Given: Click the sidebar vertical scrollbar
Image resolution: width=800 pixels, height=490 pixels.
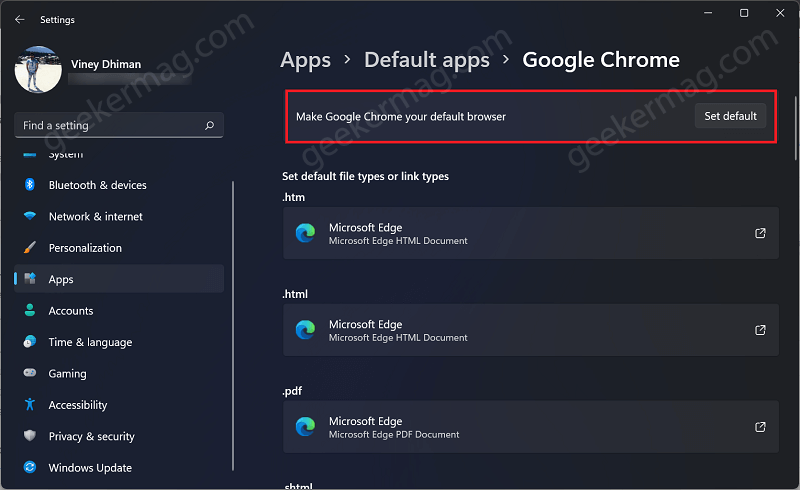Looking at the screenshot, I should (233, 326).
